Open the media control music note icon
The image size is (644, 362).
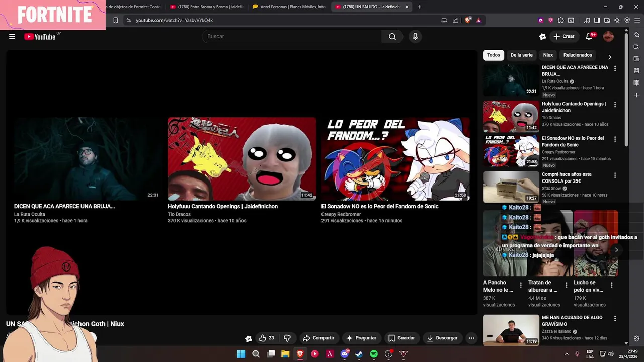(587, 20)
